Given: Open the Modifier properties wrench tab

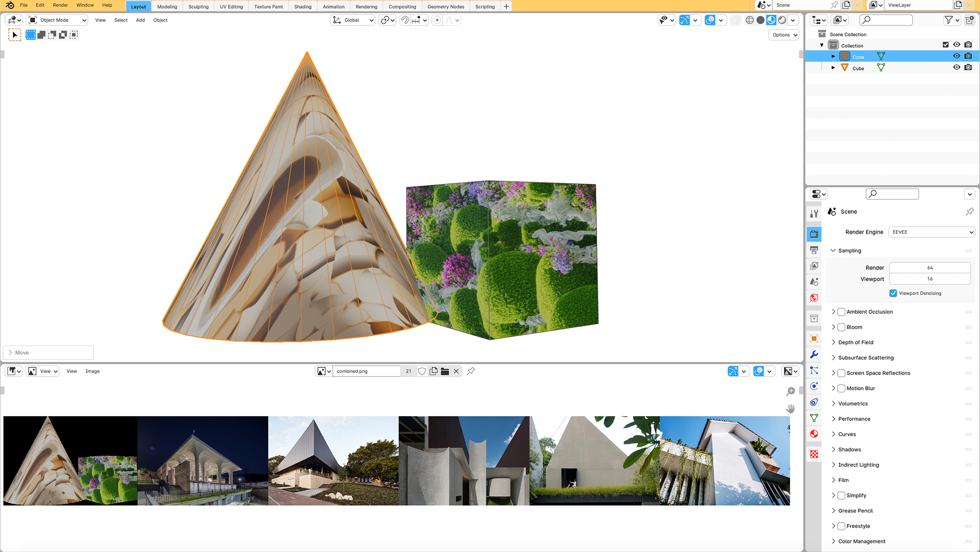Looking at the screenshot, I should tap(814, 355).
